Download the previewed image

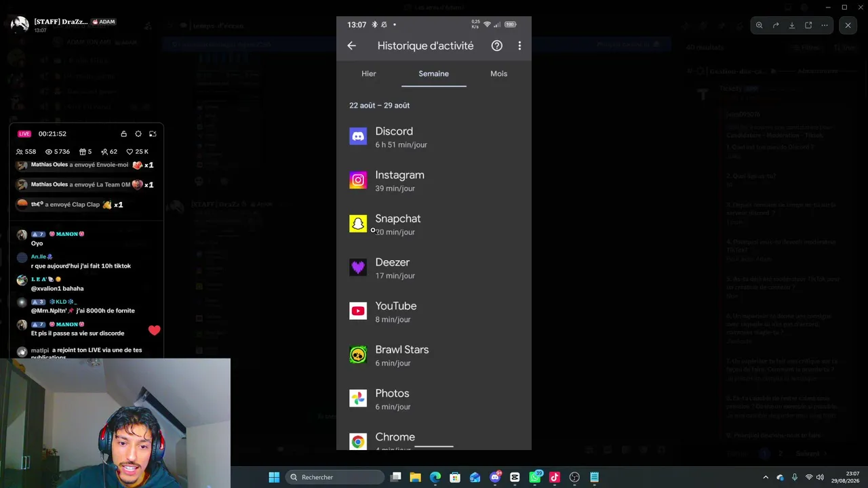[x=792, y=25]
